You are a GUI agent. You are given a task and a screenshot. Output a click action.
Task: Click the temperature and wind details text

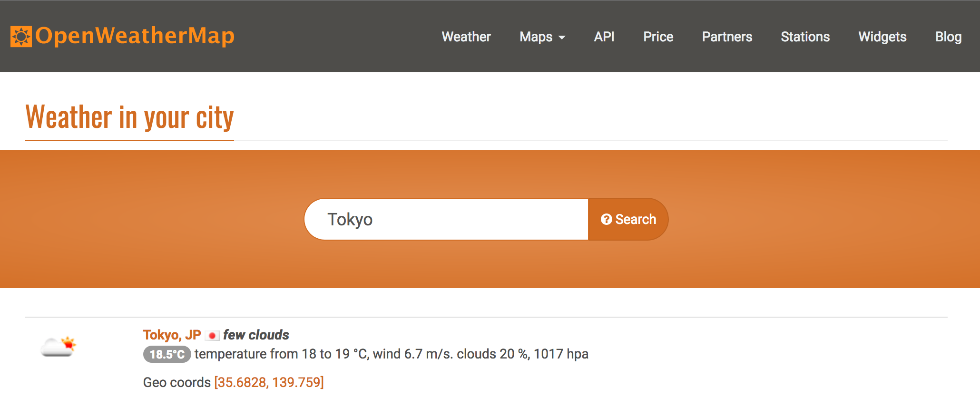[x=392, y=354]
